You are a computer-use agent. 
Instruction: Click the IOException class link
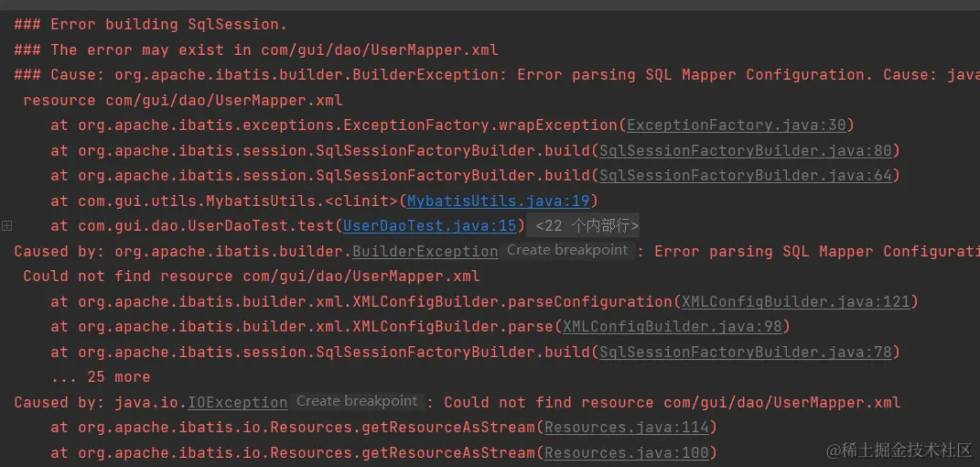click(238, 403)
